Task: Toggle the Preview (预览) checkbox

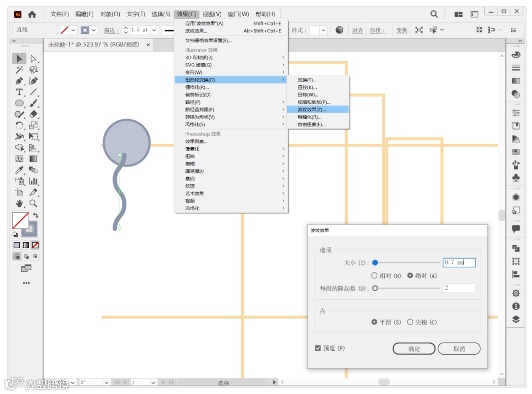Action: [318, 348]
